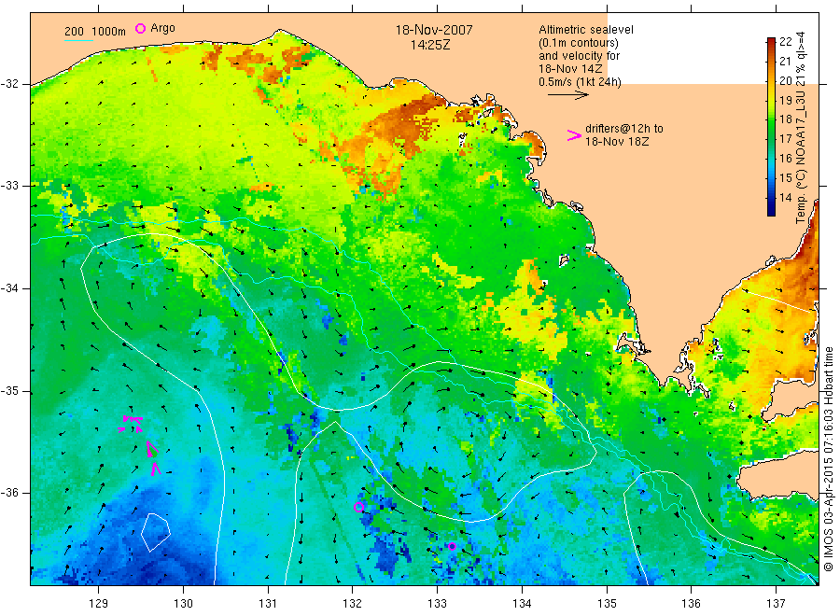Click the '(0.1m contours)' caption line
This screenshot has height=616, width=840.
(578, 43)
